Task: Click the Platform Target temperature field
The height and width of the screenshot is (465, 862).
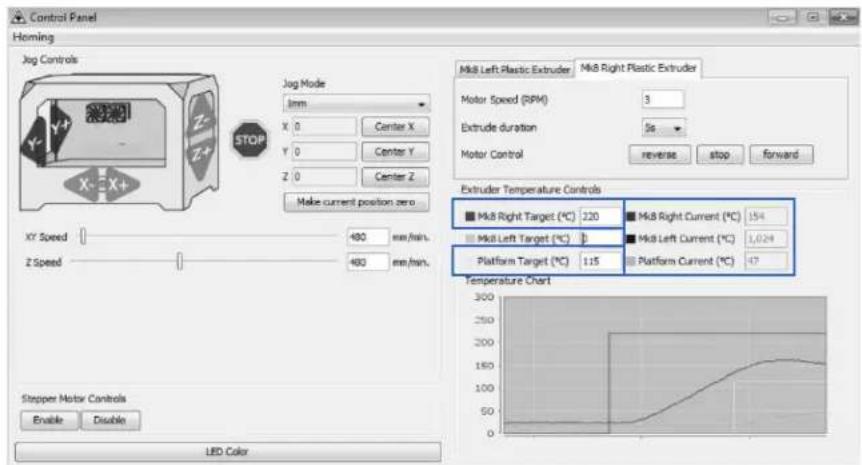Action: 600,261
